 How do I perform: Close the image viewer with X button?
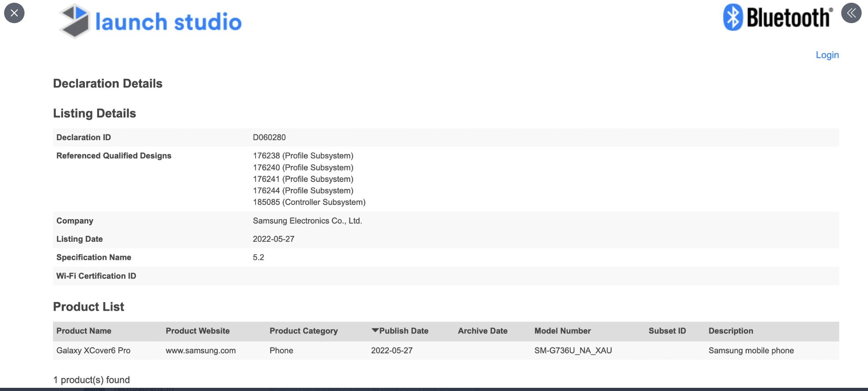14,13
